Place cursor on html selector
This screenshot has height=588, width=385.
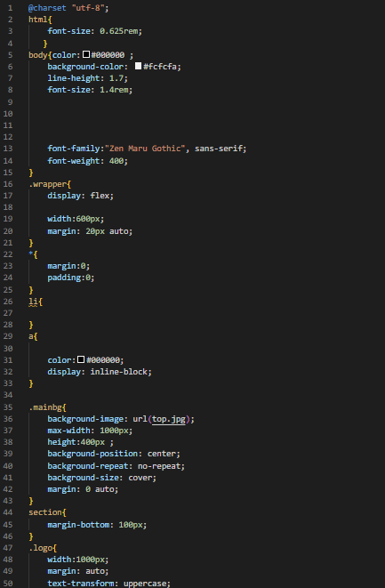pos(38,20)
